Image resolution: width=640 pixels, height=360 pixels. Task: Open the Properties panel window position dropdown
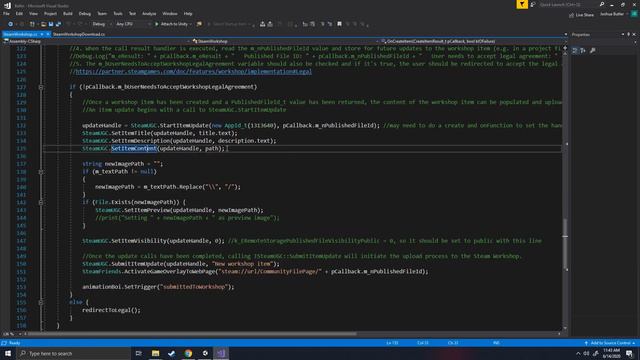click(622, 35)
